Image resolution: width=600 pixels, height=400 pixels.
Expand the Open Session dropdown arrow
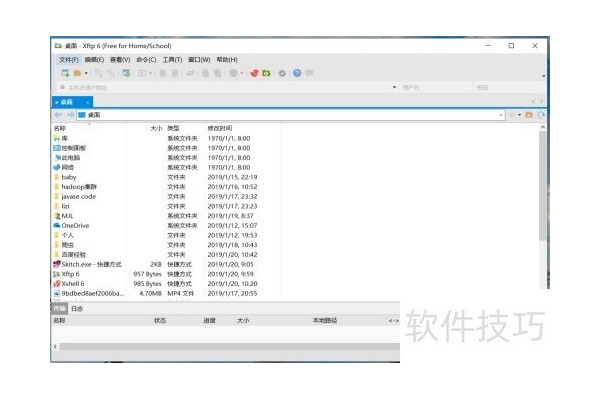pyautogui.click(x=86, y=73)
